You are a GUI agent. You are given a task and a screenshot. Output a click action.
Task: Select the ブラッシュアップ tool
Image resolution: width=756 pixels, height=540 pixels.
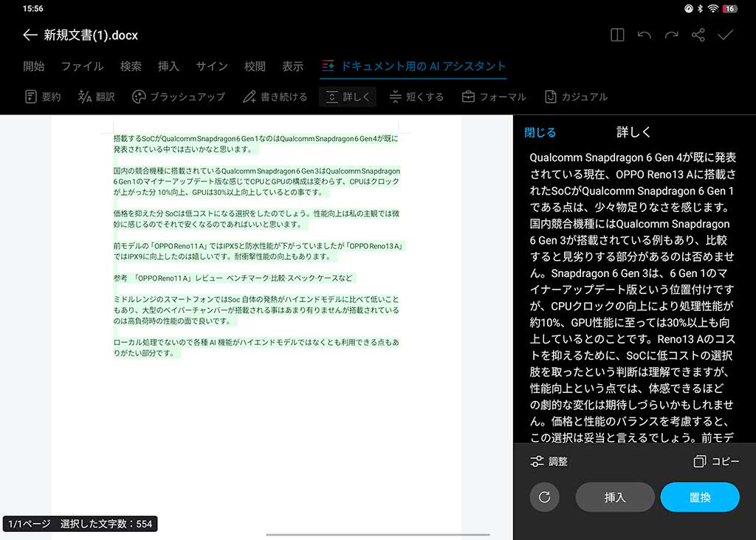tap(179, 97)
